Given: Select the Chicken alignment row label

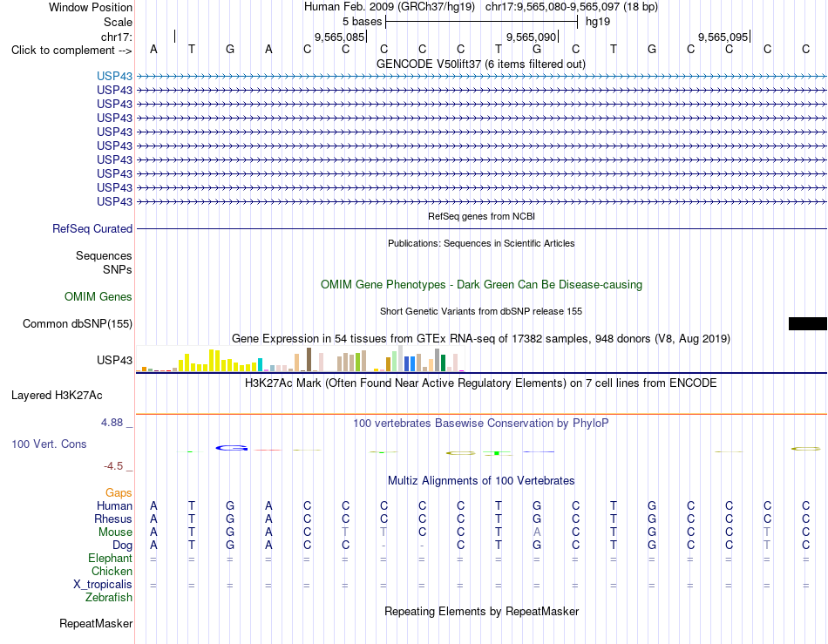Looking at the screenshot, I should tap(112, 571).
